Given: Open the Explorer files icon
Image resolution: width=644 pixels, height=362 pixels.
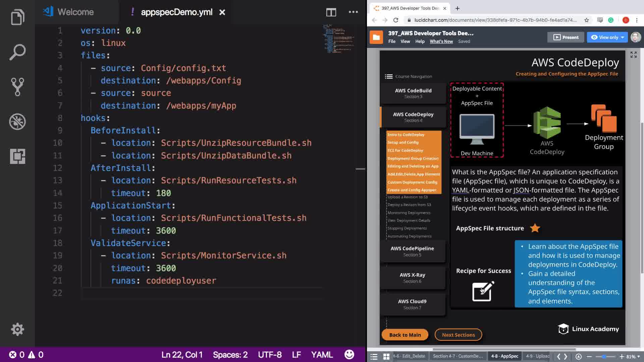Looking at the screenshot, I should [x=17, y=17].
